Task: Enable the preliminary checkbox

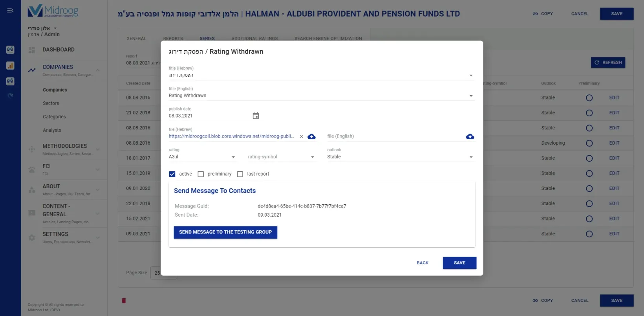Action: click(201, 174)
